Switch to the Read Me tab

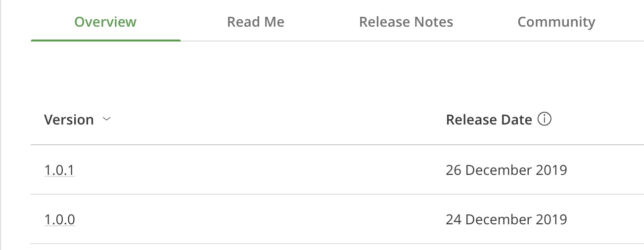pos(255,22)
